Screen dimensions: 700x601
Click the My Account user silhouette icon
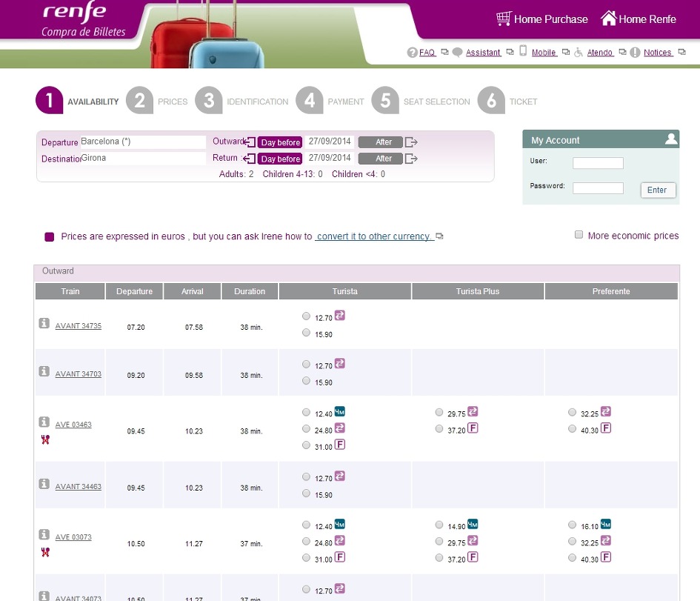[x=671, y=139]
